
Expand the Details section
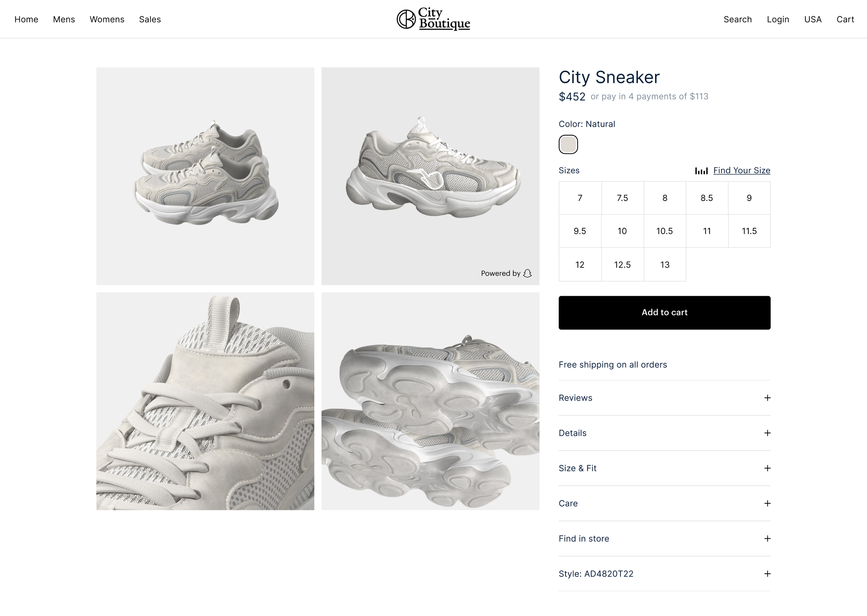(x=664, y=433)
